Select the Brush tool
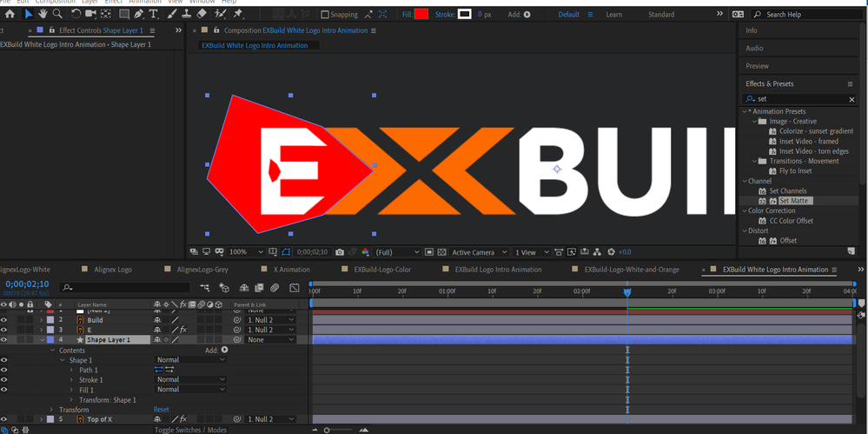The image size is (868, 434). point(172,14)
